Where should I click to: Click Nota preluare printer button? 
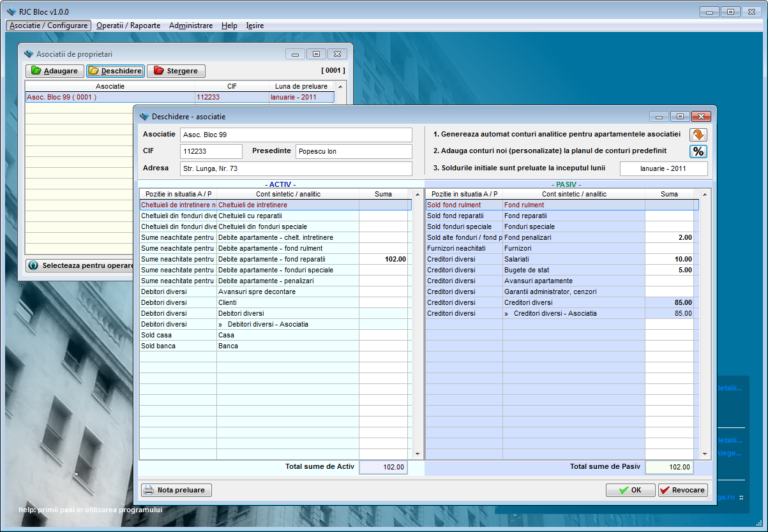click(x=176, y=490)
